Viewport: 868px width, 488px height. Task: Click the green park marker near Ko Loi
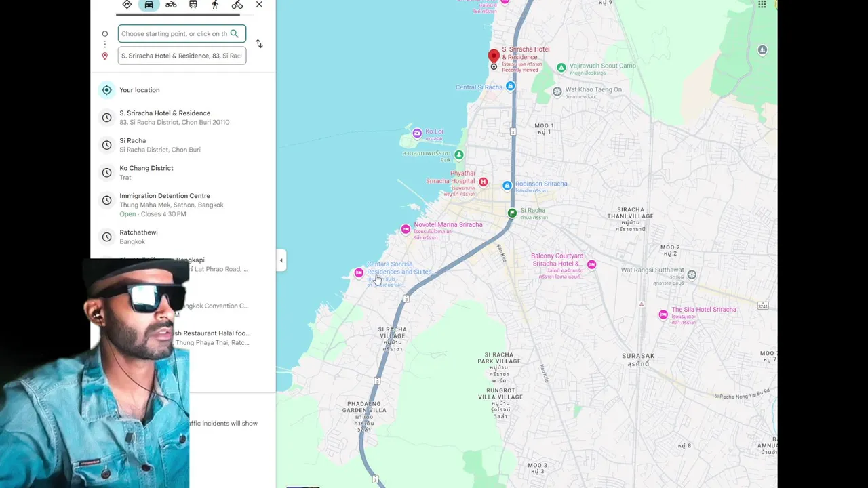pos(459,155)
